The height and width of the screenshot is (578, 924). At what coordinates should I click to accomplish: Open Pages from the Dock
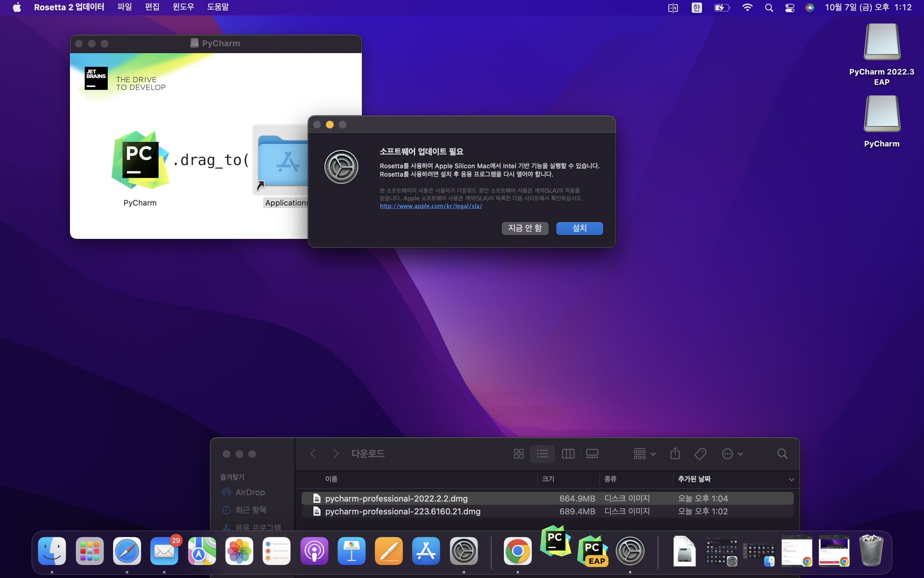coord(389,551)
